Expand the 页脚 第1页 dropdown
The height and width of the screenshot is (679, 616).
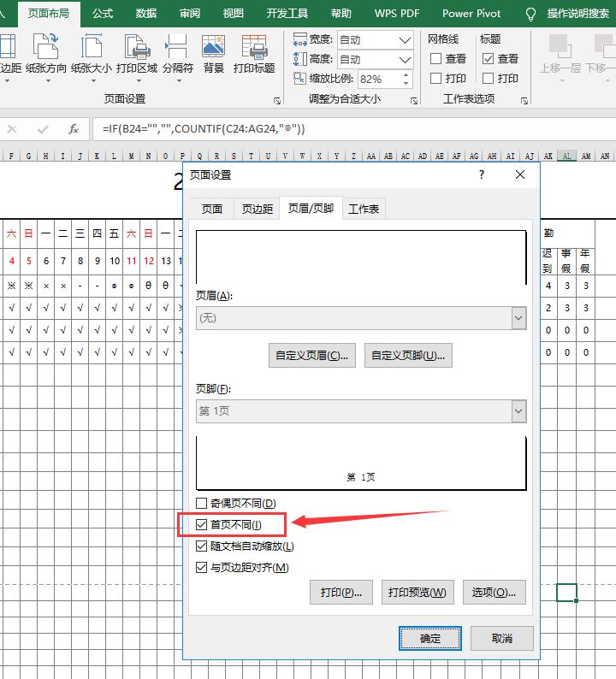tap(518, 411)
